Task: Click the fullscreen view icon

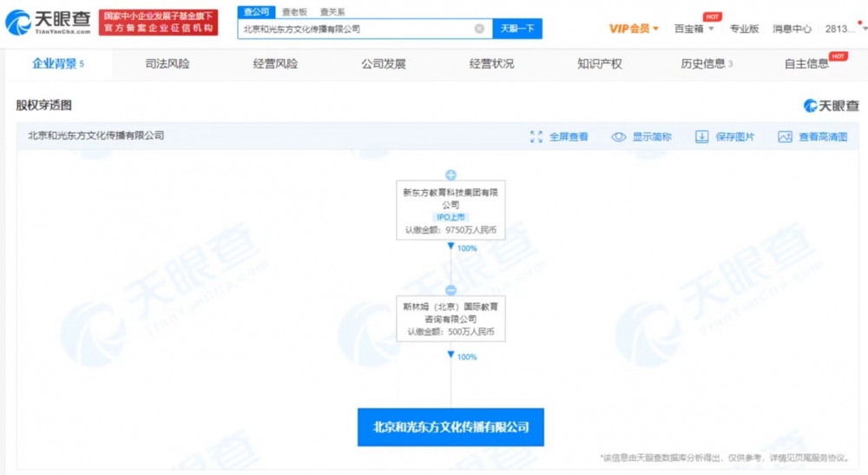Action: click(x=536, y=136)
